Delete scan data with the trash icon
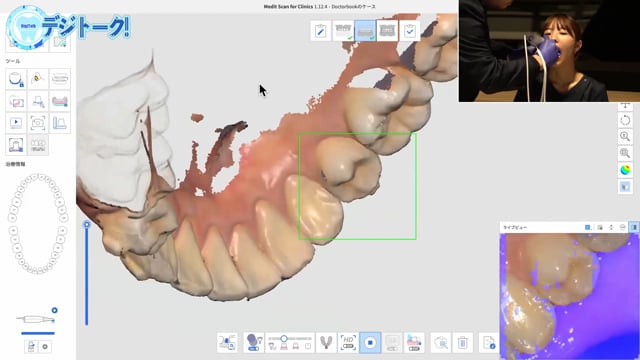Viewport: 640px width, 360px height. 462,342
